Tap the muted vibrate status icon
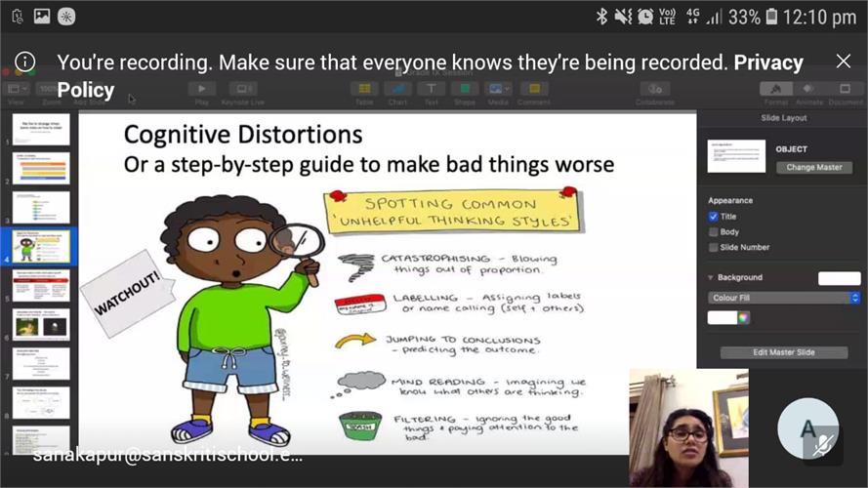This screenshot has width=868, height=488. [x=623, y=17]
